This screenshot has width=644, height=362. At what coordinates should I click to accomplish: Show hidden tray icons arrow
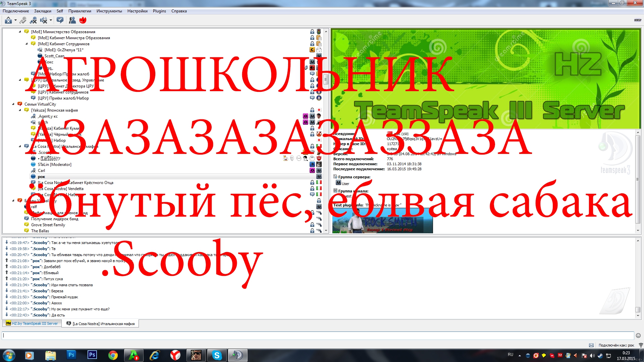coord(520,356)
